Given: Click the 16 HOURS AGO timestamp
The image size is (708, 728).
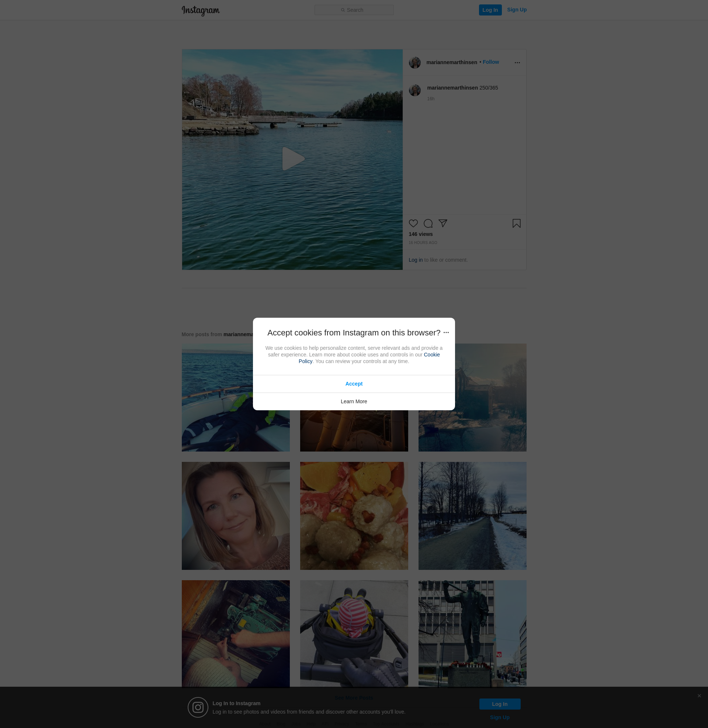Looking at the screenshot, I should coord(423,243).
